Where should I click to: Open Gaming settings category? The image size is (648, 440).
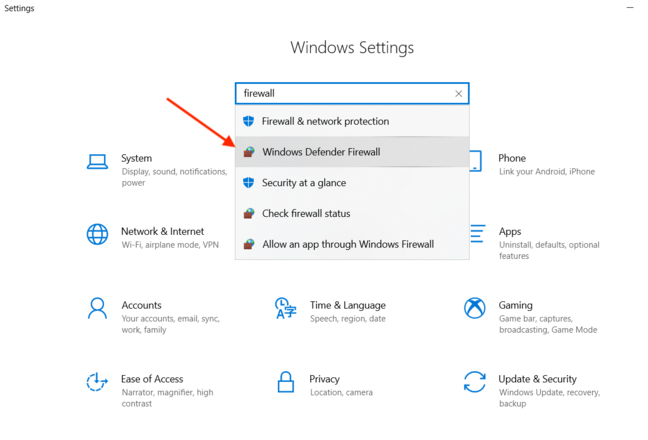531,316
